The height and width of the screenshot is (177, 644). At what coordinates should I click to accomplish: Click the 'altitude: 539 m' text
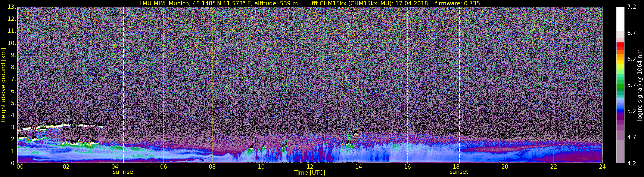click(276, 3)
